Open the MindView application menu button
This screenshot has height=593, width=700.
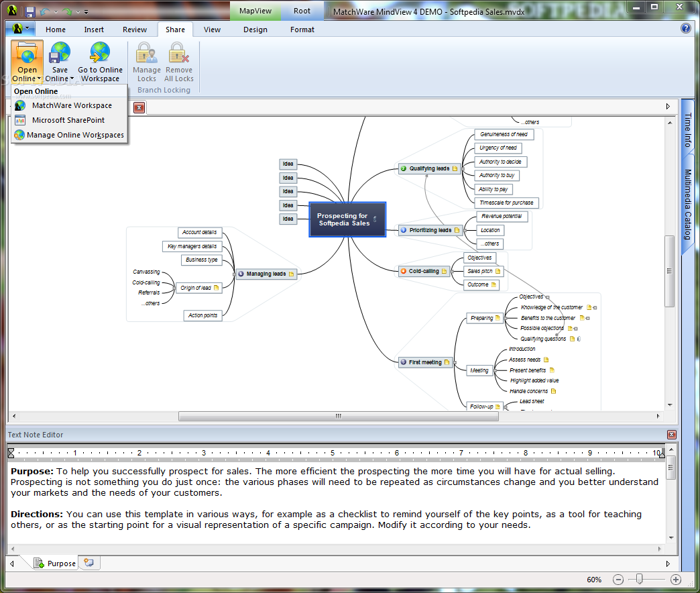21,29
